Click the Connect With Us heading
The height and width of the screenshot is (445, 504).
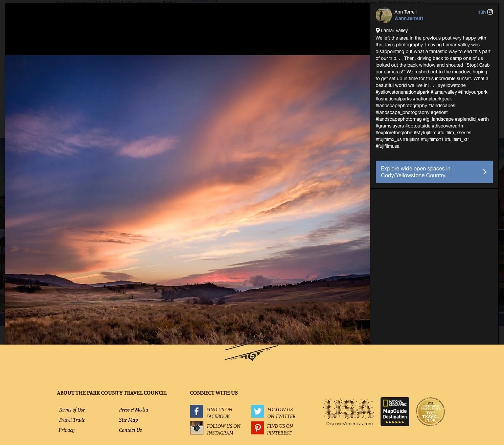click(214, 393)
